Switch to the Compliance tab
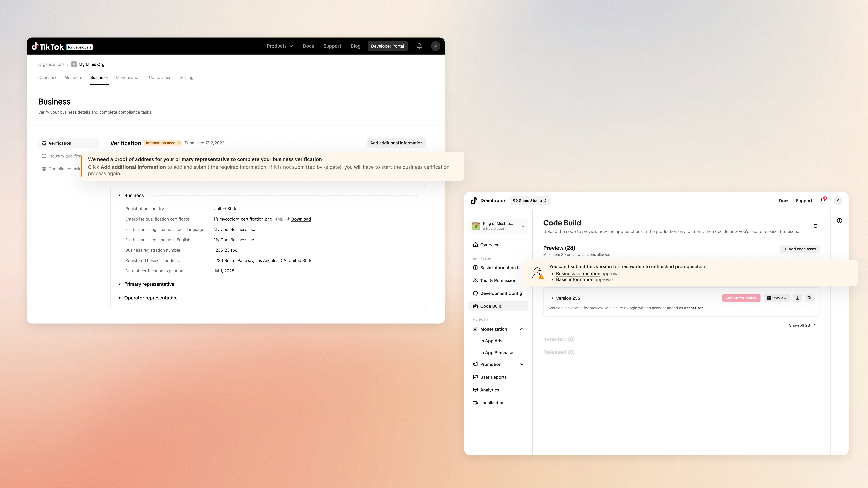The height and width of the screenshot is (488, 868). click(x=160, y=77)
